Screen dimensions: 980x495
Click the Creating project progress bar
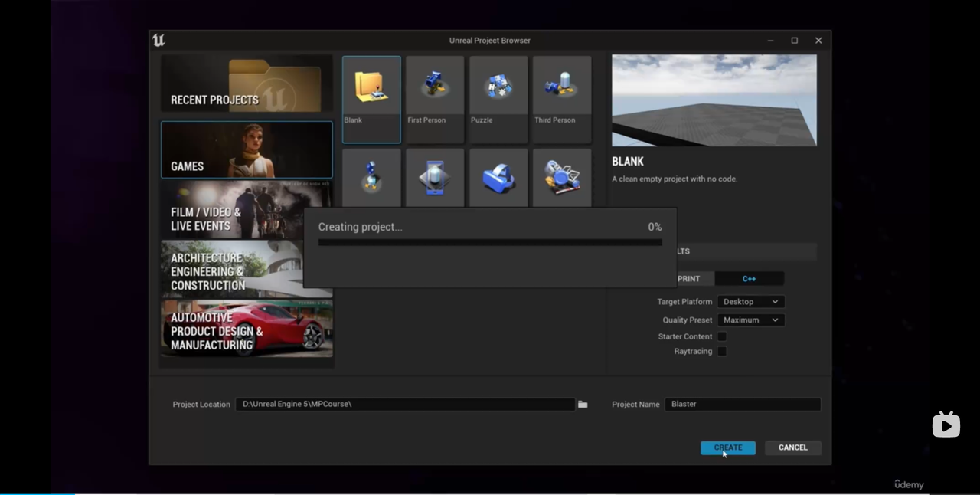click(490, 242)
